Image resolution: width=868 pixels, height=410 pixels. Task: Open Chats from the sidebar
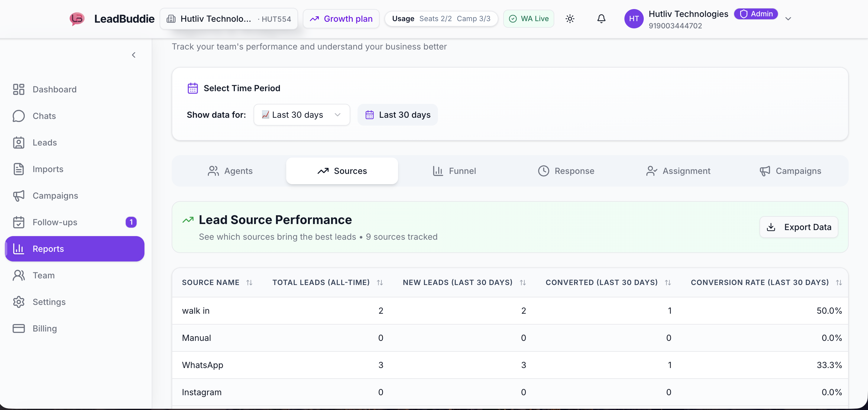[44, 116]
